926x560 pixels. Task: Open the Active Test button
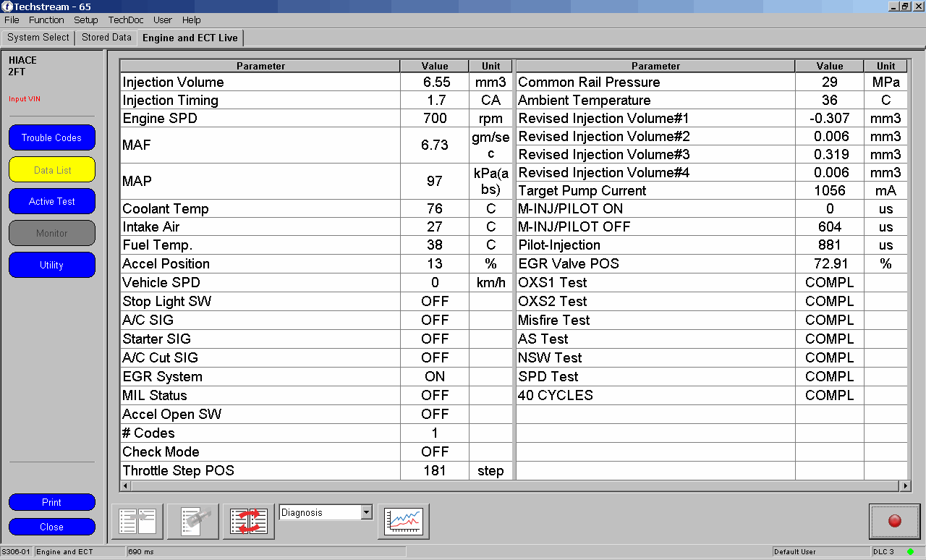(x=52, y=201)
